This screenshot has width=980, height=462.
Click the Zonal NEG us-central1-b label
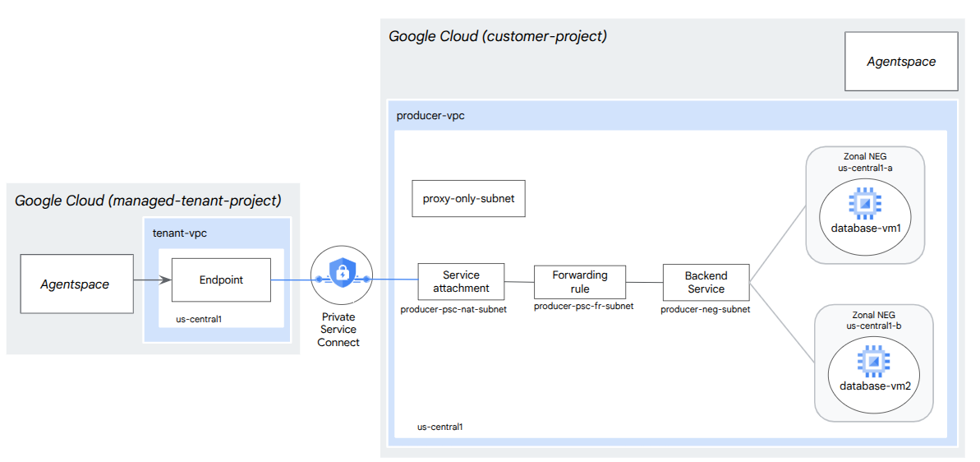(x=873, y=321)
